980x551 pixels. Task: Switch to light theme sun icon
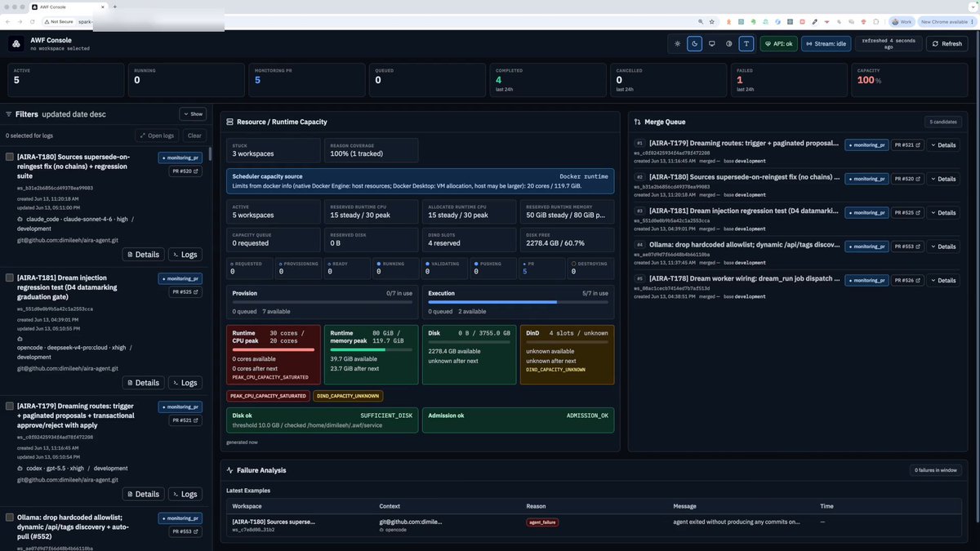[x=677, y=44]
